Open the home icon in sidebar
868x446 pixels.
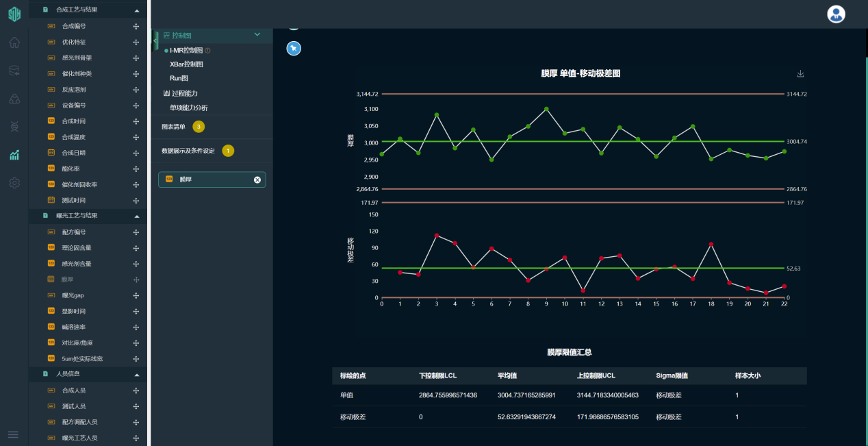point(14,42)
